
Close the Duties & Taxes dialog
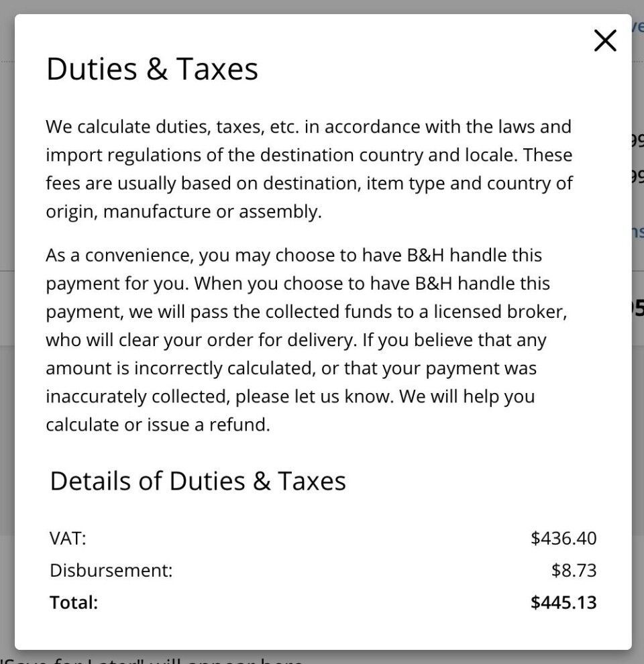[x=605, y=42]
